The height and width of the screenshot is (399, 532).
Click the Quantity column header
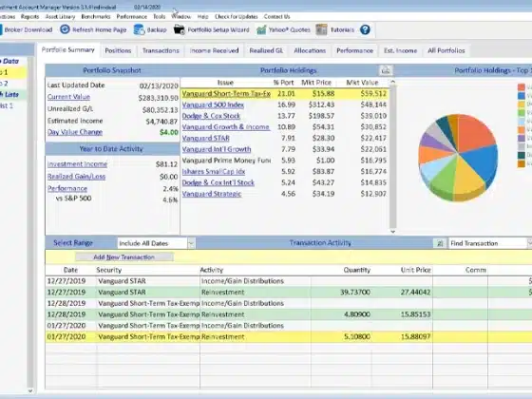[356, 270]
